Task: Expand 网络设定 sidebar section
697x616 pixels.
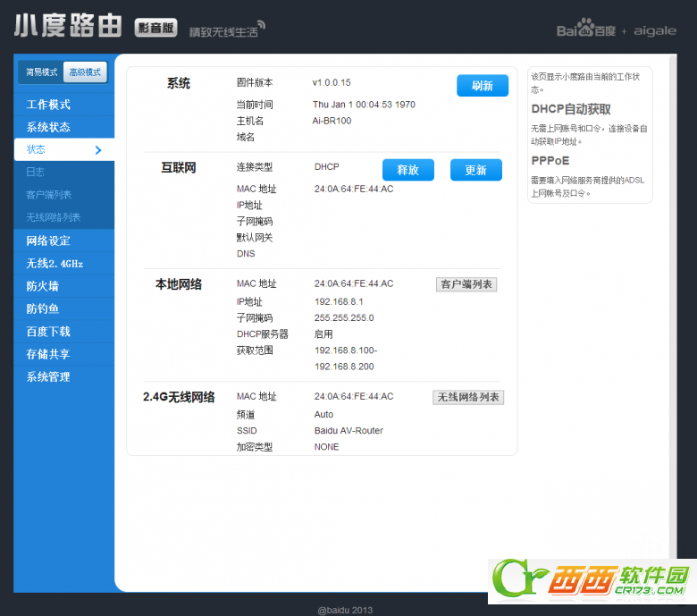Action: pyautogui.click(x=64, y=240)
